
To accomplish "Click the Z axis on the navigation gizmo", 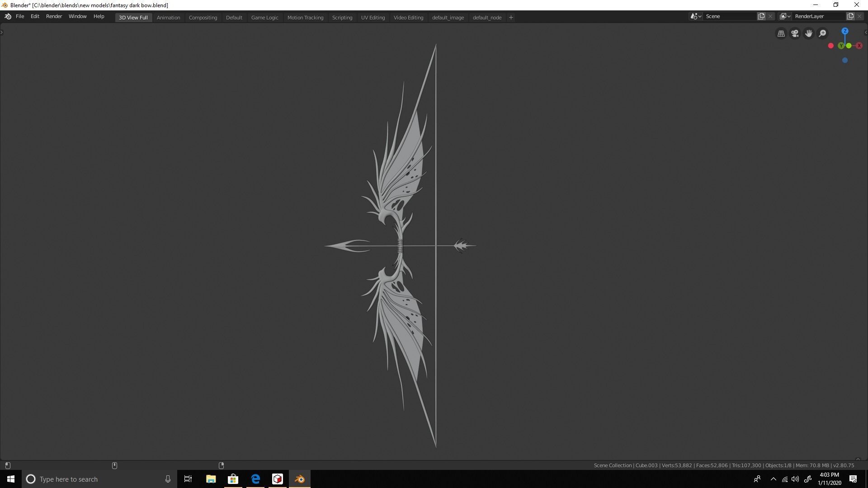I will (845, 31).
